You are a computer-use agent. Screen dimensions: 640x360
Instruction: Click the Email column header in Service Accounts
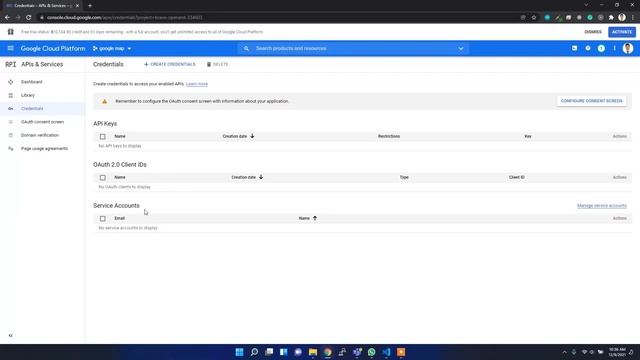click(x=119, y=218)
